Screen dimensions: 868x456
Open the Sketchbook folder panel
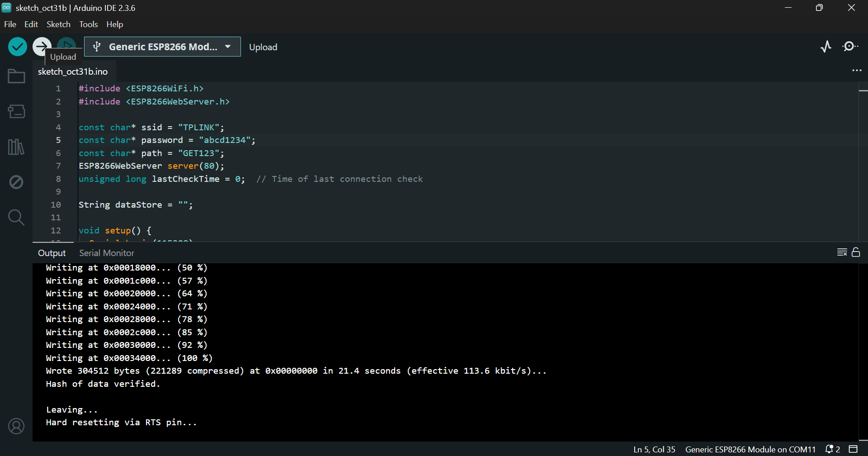click(16, 76)
